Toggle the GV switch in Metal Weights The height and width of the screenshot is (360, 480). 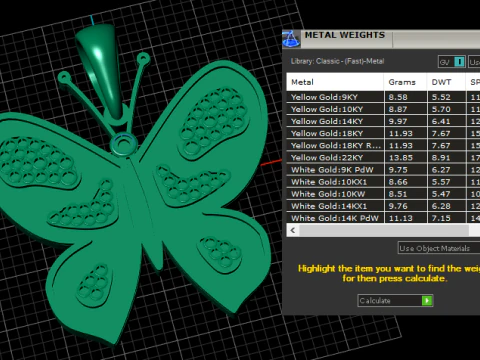pos(452,62)
